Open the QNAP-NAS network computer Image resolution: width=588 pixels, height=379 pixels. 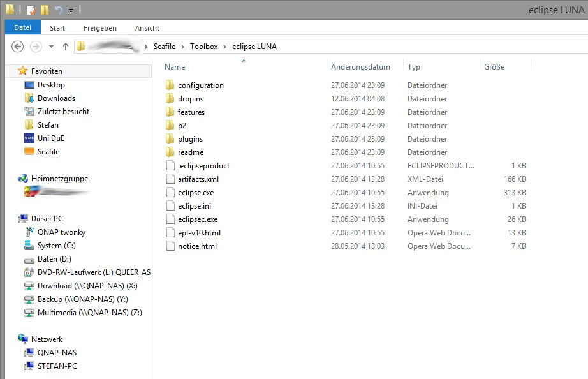click(57, 353)
